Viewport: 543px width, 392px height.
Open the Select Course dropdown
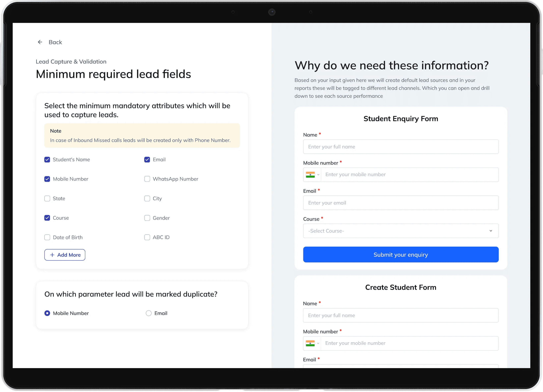(401, 231)
